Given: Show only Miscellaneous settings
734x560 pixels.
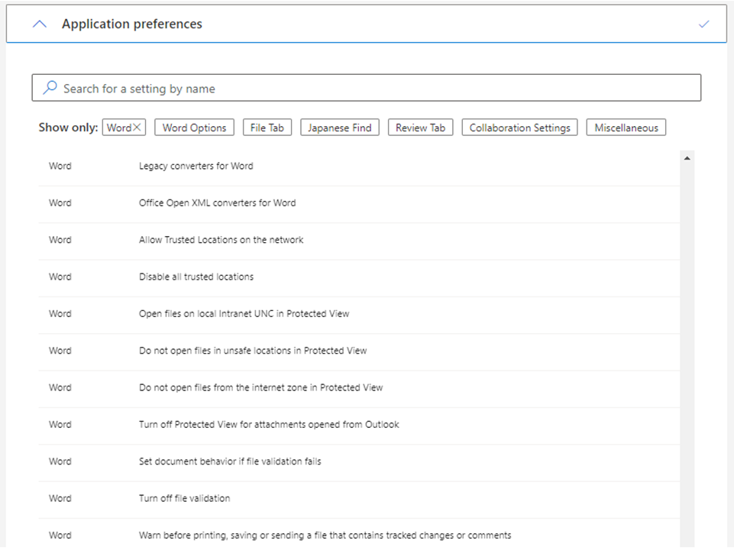Looking at the screenshot, I should (x=626, y=128).
